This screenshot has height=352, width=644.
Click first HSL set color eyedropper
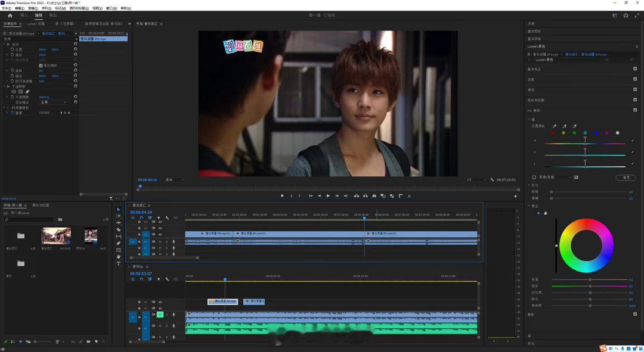pos(554,126)
